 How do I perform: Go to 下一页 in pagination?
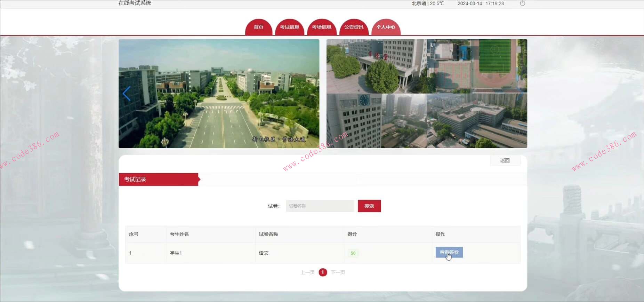coord(338,272)
